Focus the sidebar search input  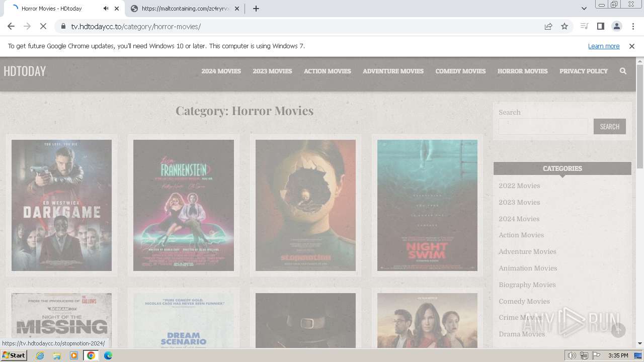[543, 126]
